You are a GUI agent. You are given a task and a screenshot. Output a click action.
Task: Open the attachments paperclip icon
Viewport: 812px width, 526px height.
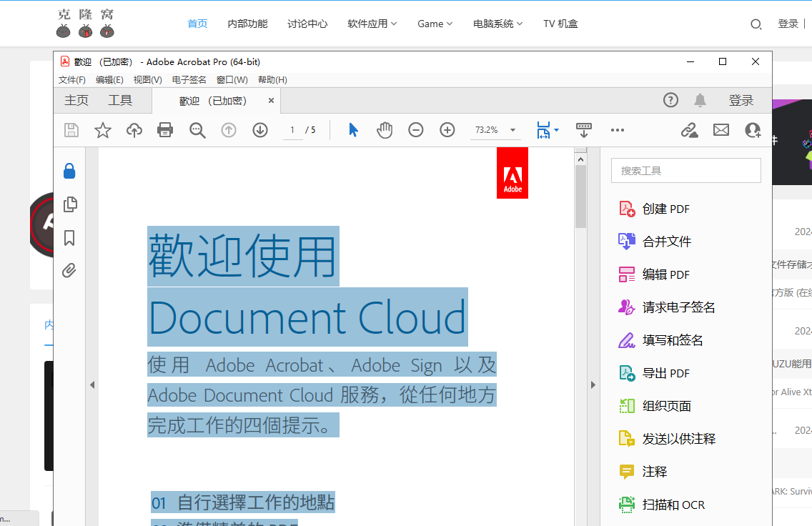69,270
